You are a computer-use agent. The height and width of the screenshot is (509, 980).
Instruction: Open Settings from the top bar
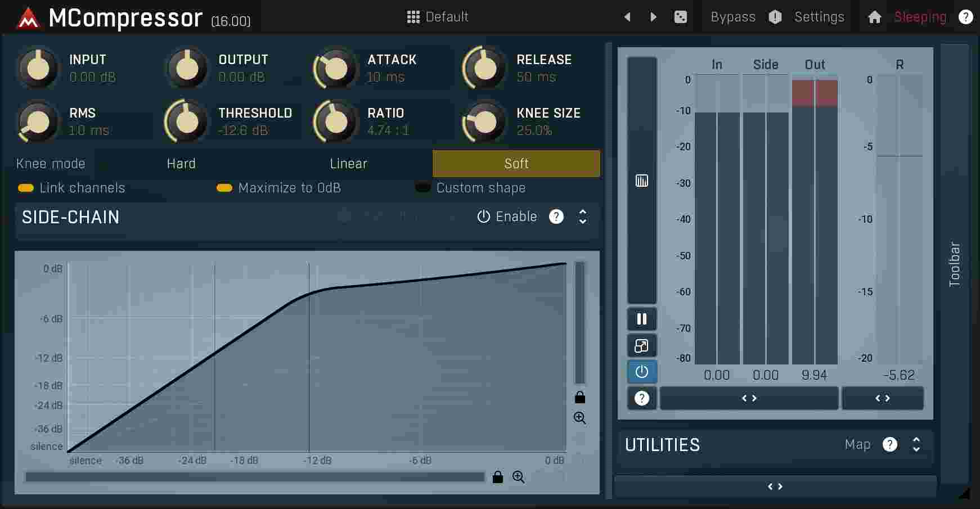pyautogui.click(x=819, y=17)
